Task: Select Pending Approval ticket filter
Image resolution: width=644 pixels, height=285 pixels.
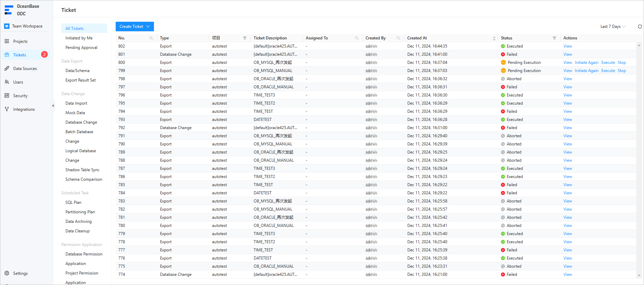Action: tap(81, 48)
